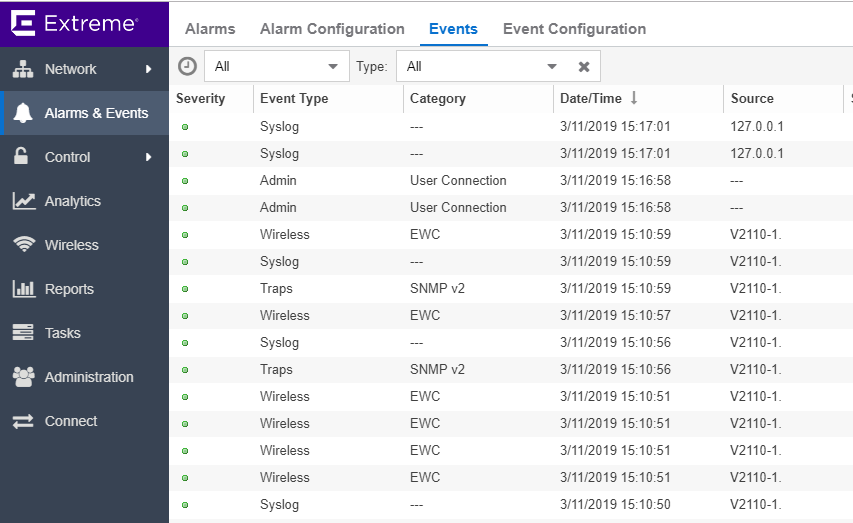Image resolution: width=853 pixels, height=523 pixels.
Task: Click the Alarms & Events bell icon
Action: pyautogui.click(x=23, y=113)
